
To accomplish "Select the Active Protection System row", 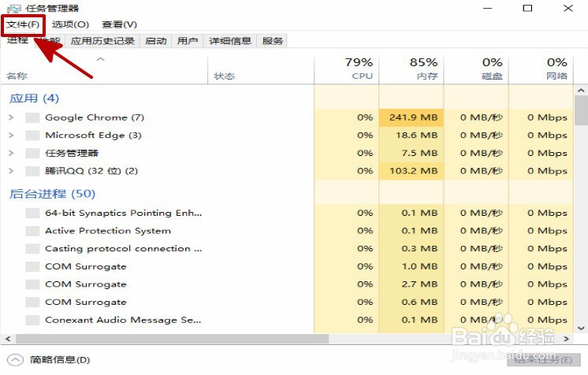I will [x=287, y=231].
